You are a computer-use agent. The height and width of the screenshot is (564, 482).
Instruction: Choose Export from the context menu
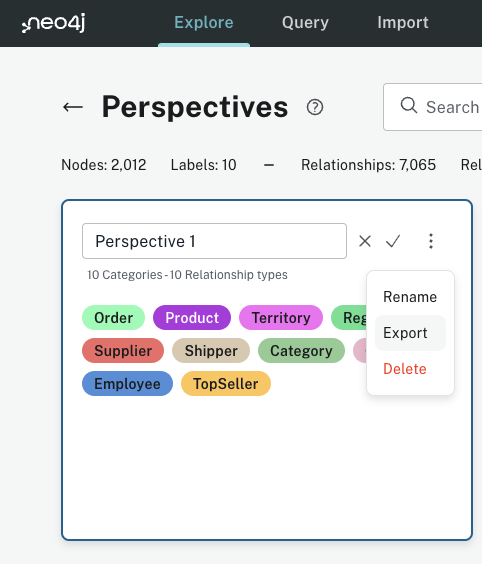click(x=410, y=333)
